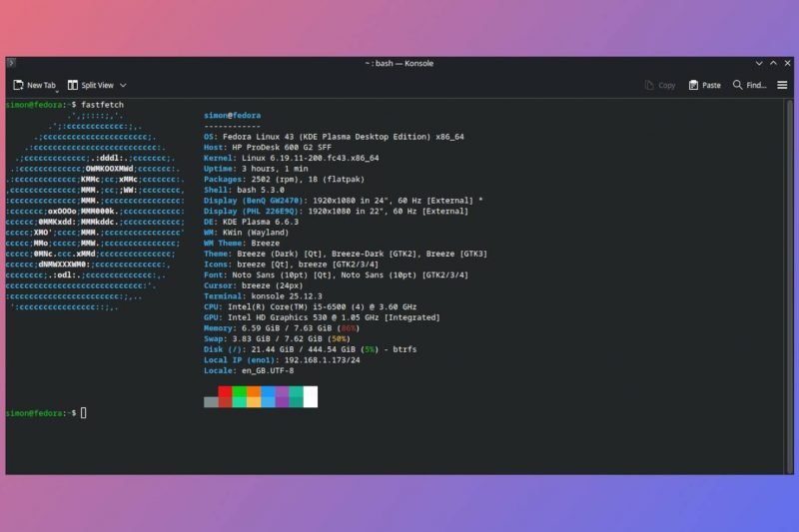Close the Konsole window

coord(787,63)
